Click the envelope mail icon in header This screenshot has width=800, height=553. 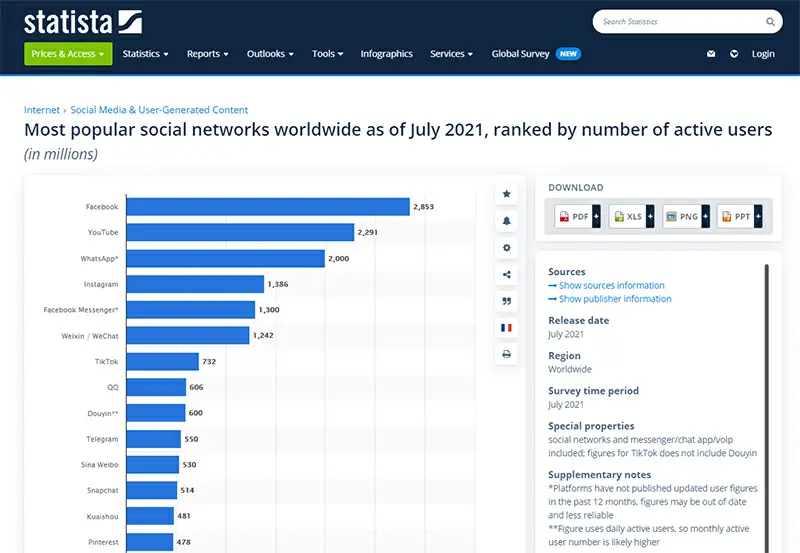[x=711, y=54]
